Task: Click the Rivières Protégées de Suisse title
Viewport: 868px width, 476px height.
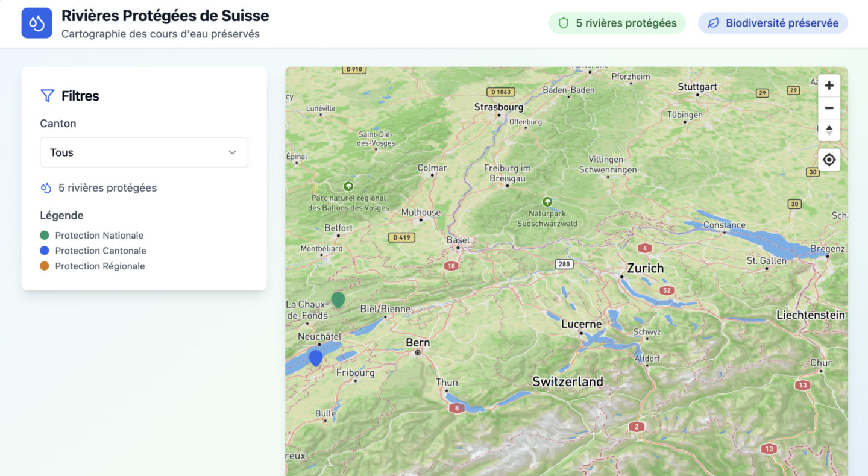Action: [165, 16]
